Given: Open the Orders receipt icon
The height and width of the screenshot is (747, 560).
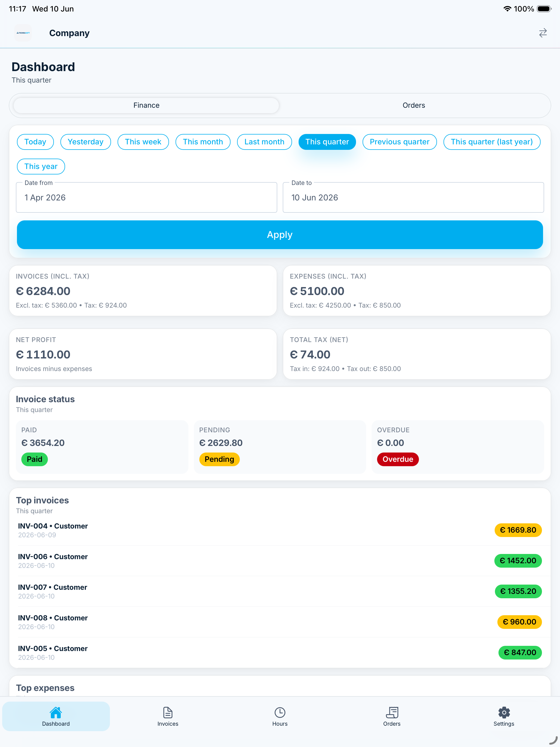Looking at the screenshot, I should [392, 712].
